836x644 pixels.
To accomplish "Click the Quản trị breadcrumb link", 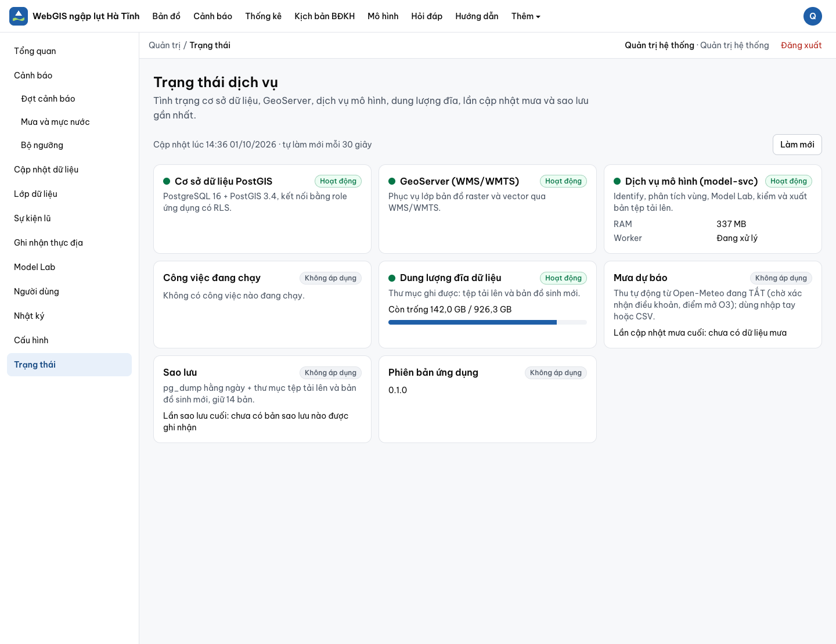I will [164, 45].
